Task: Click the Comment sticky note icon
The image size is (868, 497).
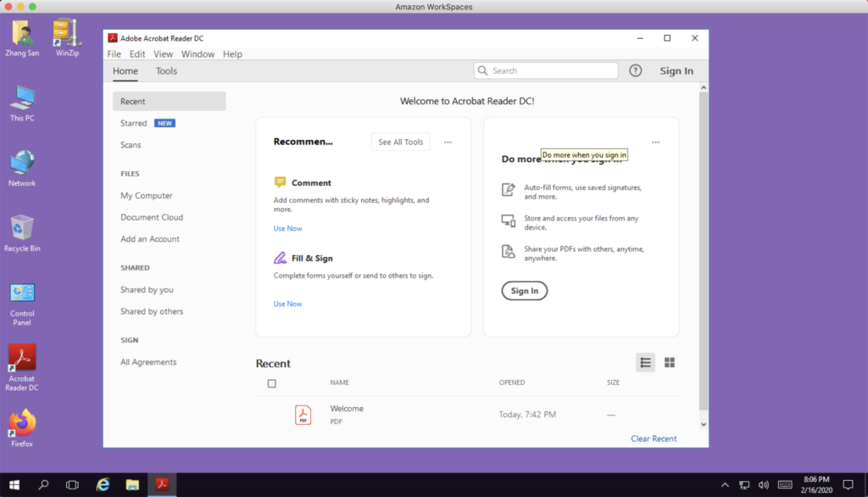Action: click(x=280, y=182)
